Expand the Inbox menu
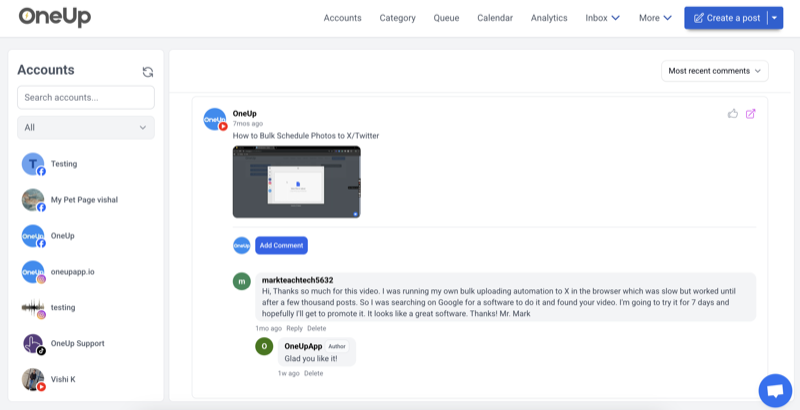The height and width of the screenshot is (410, 800). (603, 18)
